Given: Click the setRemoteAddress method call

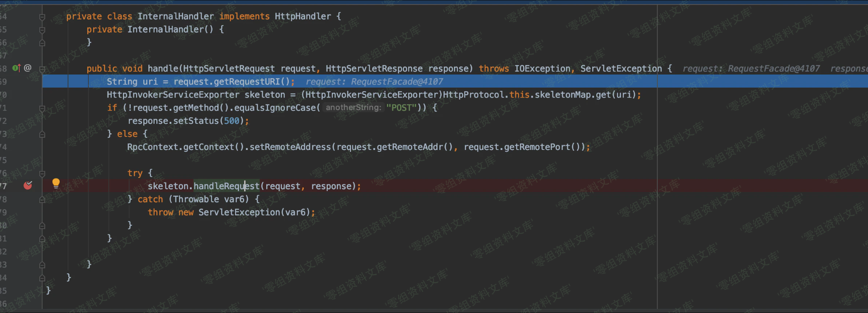Looking at the screenshot, I should click(x=290, y=147).
